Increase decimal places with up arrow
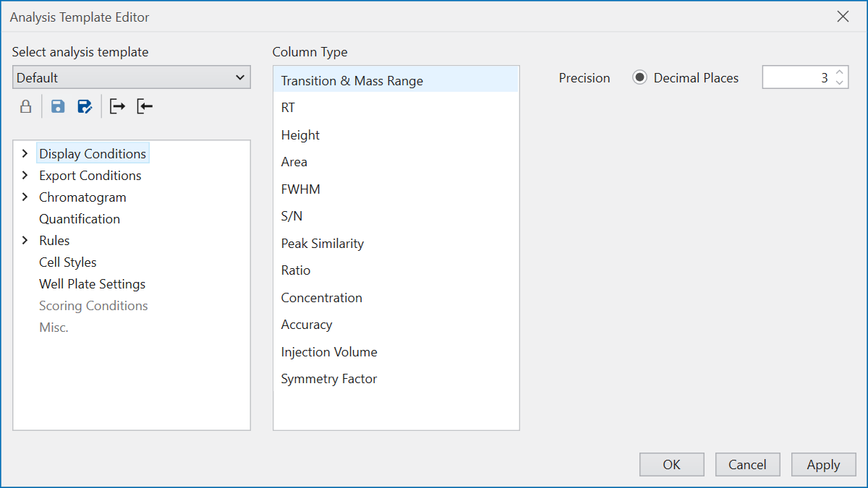Viewport: 868px width, 488px height. (839, 73)
